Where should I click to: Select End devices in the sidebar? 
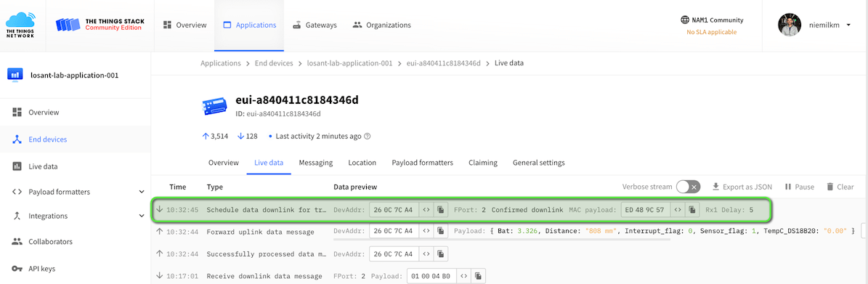click(76, 139)
